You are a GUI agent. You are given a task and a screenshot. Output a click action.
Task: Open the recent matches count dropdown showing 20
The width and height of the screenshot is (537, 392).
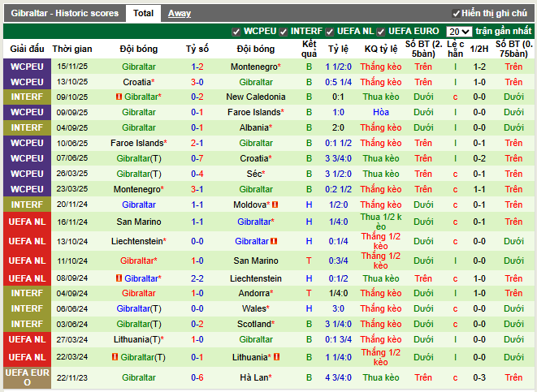459,32
